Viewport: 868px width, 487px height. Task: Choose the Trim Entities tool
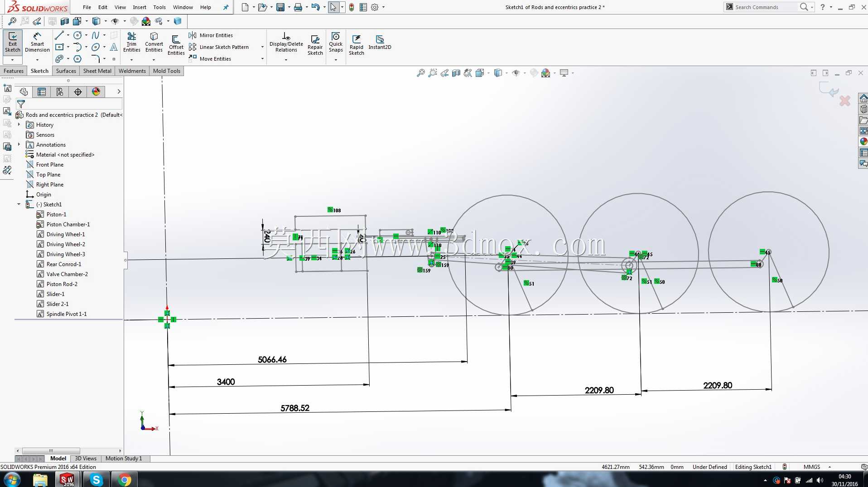click(x=131, y=42)
